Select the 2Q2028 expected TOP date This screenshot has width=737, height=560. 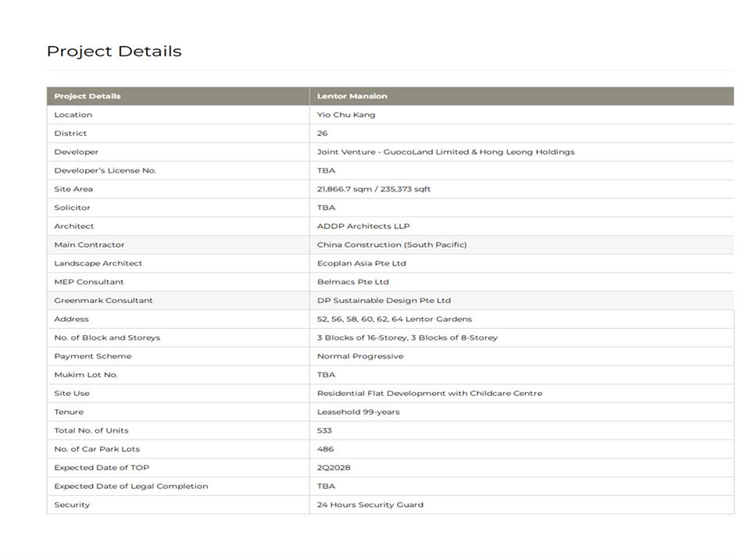point(334,468)
